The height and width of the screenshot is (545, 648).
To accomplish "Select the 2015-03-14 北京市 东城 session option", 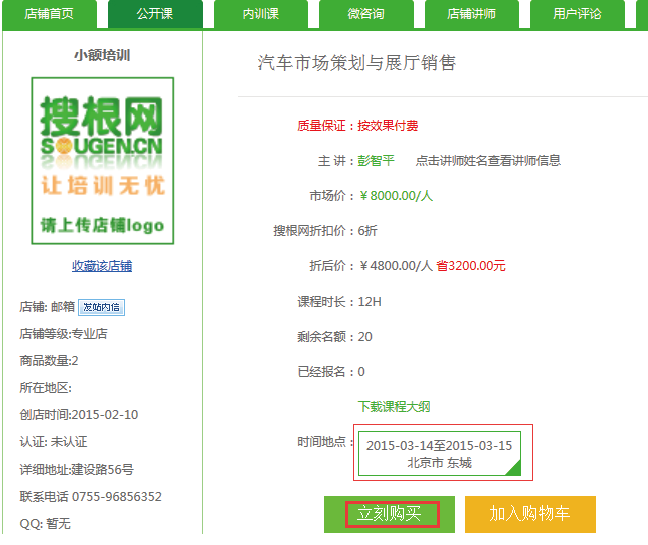I will (438, 453).
